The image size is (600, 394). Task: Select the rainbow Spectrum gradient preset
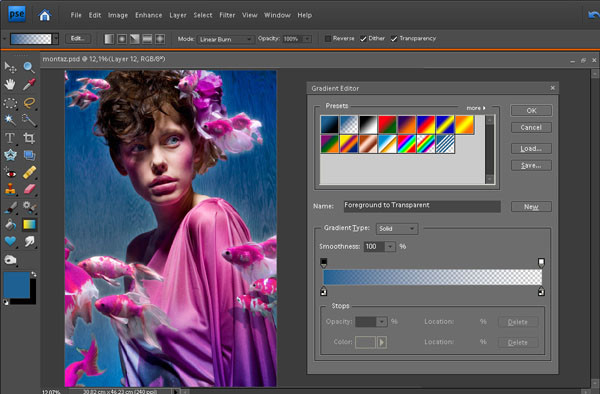(x=406, y=144)
